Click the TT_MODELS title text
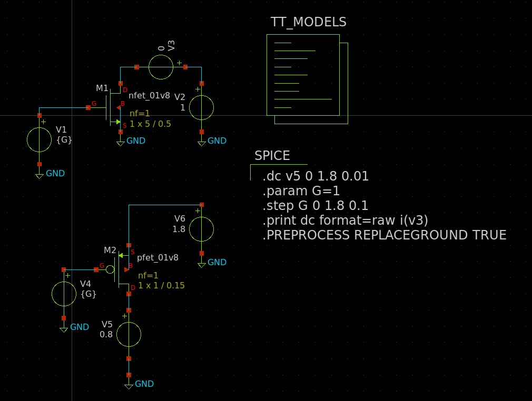Screen dimensions: 532x401 coord(308,22)
